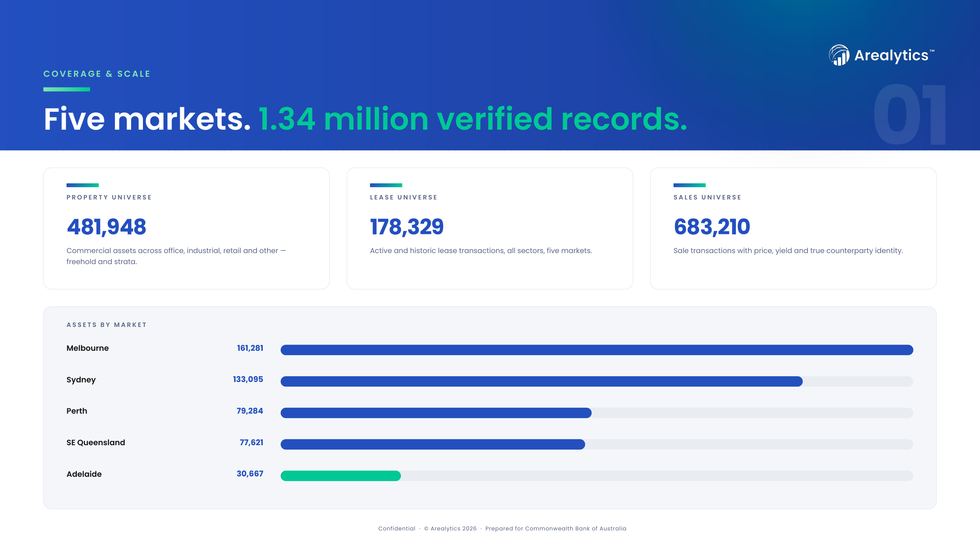Click the Melbourne progress bar
980x551 pixels.
tap(596, 350)
